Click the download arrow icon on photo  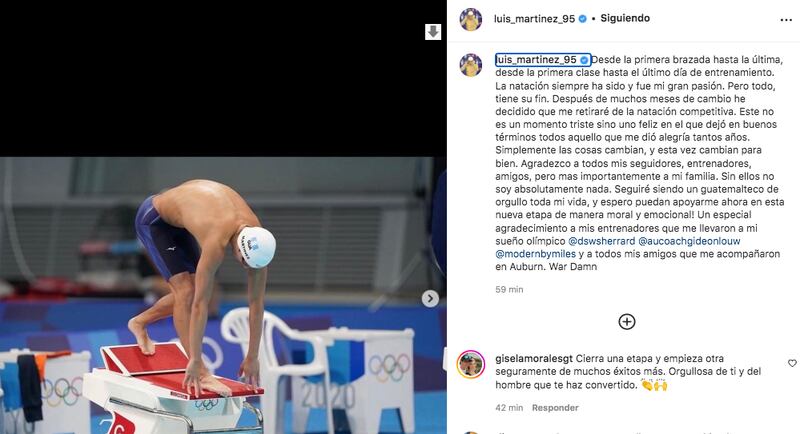(x=433, y=32)
